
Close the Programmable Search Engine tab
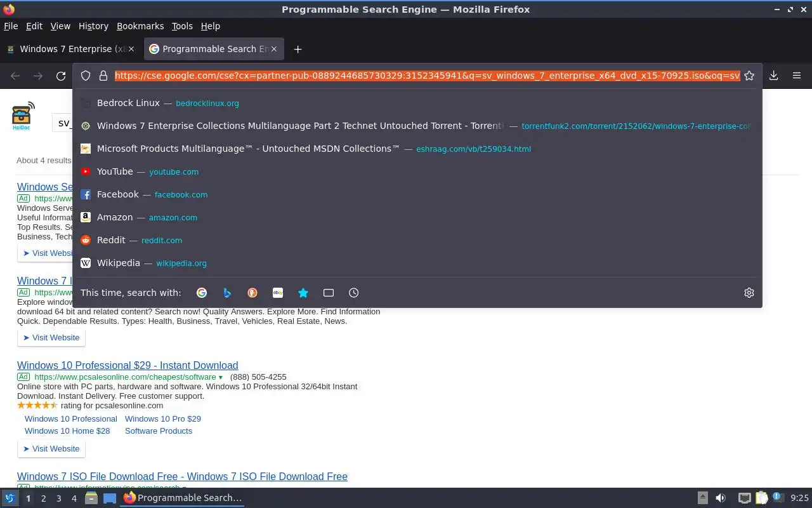coord(274,49)
